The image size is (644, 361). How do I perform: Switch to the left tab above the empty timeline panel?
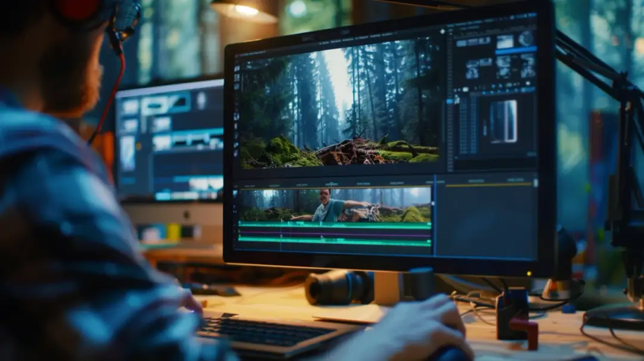coord(475,181)
